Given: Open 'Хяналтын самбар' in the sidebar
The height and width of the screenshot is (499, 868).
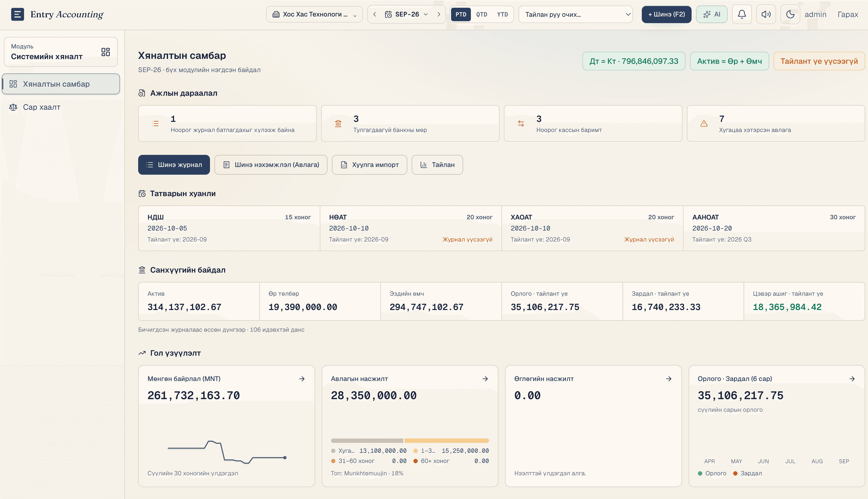Looking at the screenshot, I should pyautogui.click(x=61, y=84).
